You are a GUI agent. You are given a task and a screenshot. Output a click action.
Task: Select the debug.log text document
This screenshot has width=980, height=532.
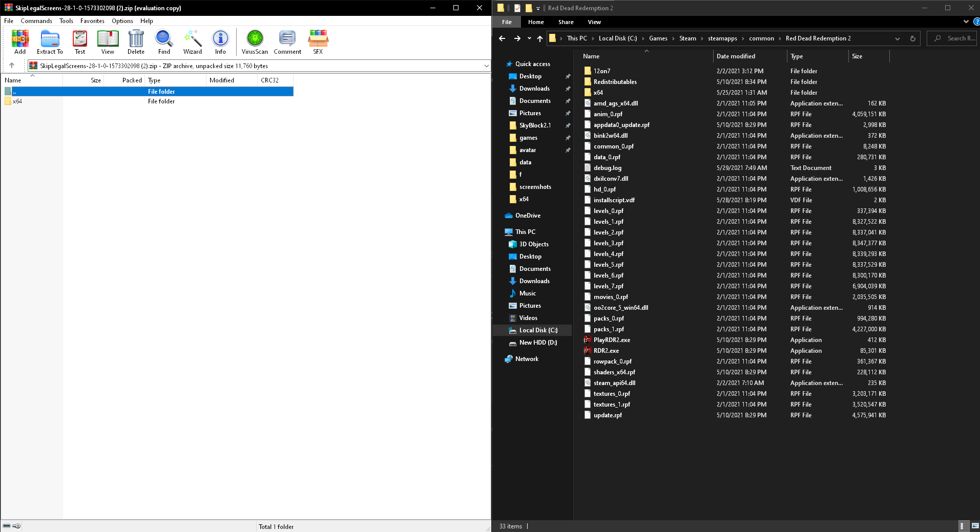pyautogui.click(x=607, y=168)
